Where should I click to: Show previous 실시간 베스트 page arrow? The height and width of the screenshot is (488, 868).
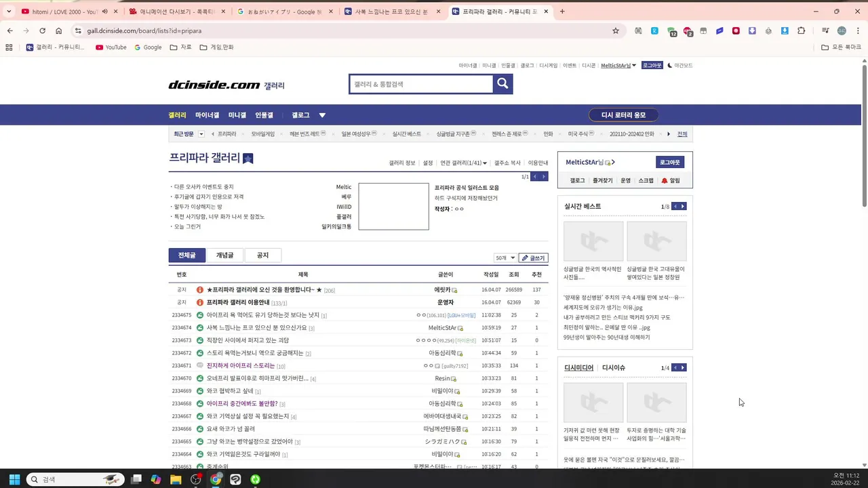(x=675, y=206)
